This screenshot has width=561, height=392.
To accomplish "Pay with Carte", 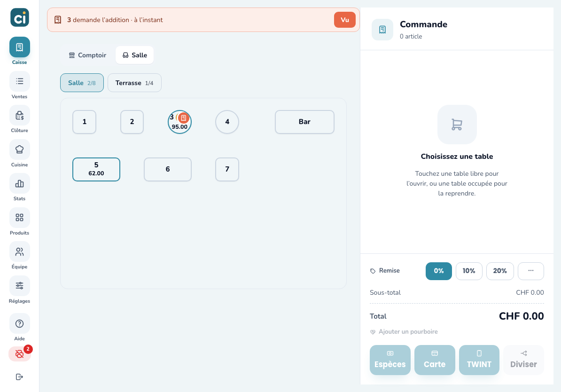I will 435,360.
